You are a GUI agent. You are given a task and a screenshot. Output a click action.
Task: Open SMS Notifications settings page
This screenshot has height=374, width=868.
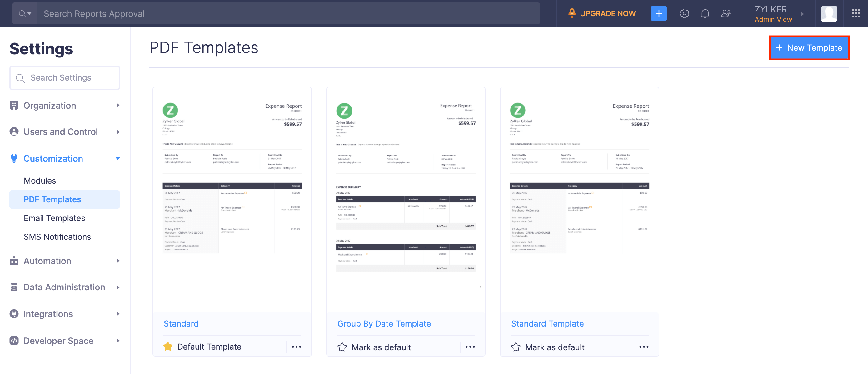[57, 237]
